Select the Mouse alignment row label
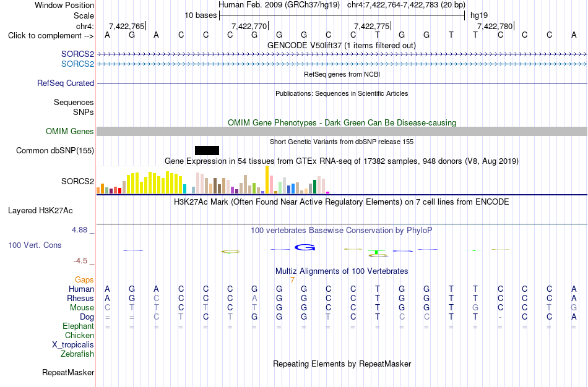 [x=82, y=308]
